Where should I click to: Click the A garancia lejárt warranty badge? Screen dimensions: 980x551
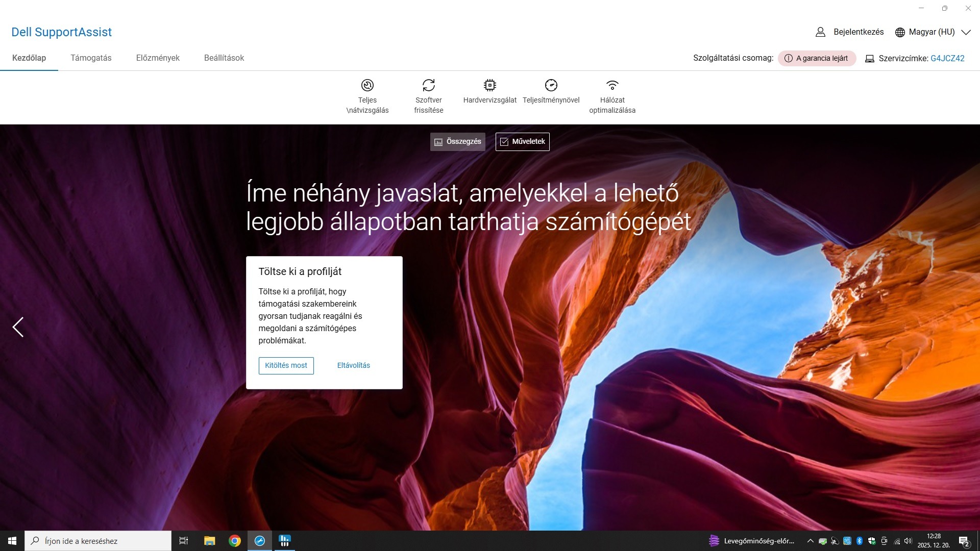[817, 58]
